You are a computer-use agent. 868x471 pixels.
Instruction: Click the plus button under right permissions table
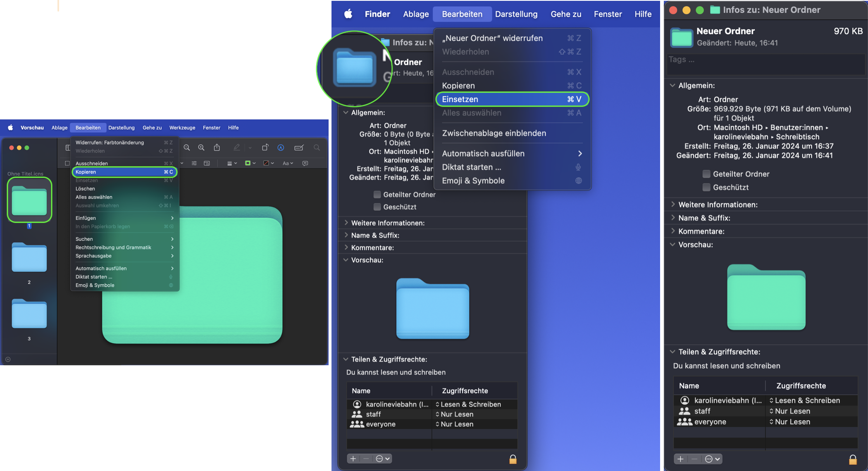click(680, 459)
